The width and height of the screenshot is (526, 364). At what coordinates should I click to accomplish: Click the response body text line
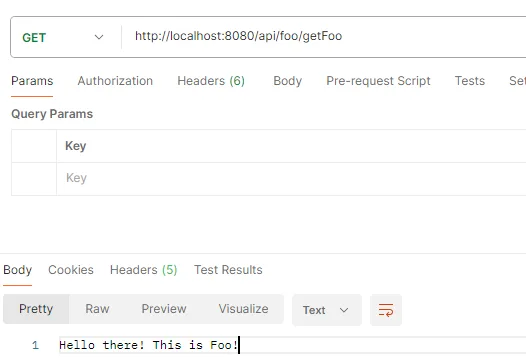[148, 345]
